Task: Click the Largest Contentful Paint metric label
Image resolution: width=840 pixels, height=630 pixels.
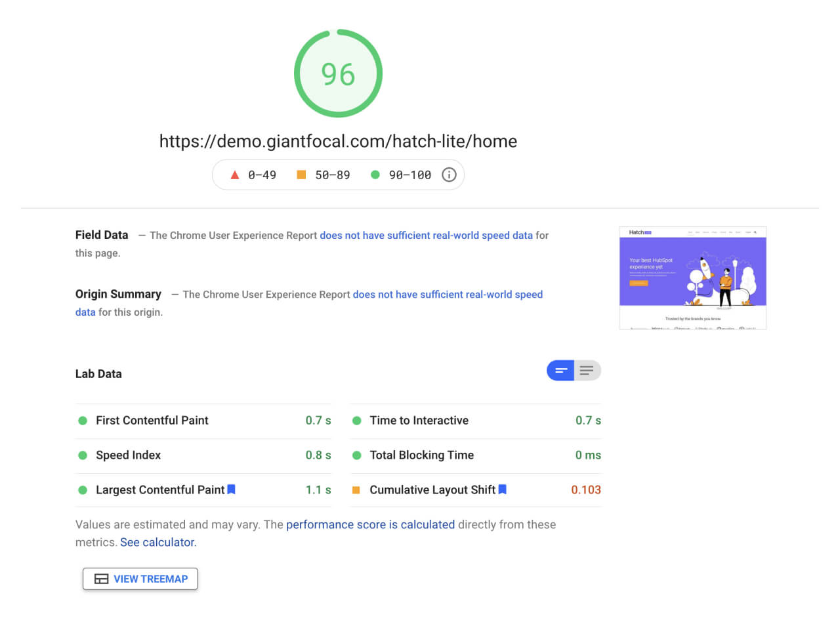Action: tap(160, 490)
